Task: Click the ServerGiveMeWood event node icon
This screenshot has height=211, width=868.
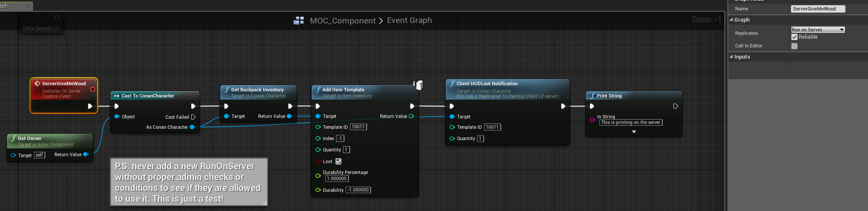Action: 37,84
